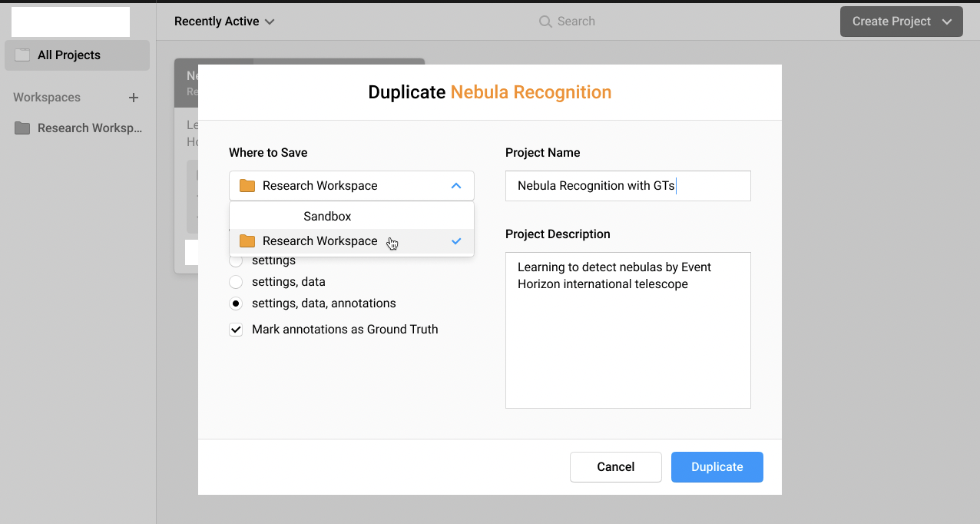980x524 pixels.
Task: Click the orange folder icon in dropdown field
Action: tap(247, 186)
